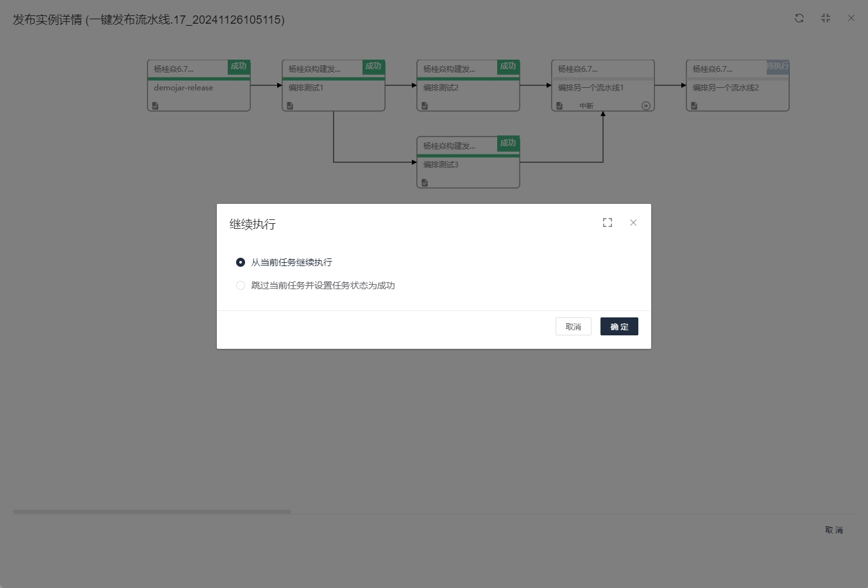
Task: Select 从当前任务继续执行 radio option
Action: [241, 262]
